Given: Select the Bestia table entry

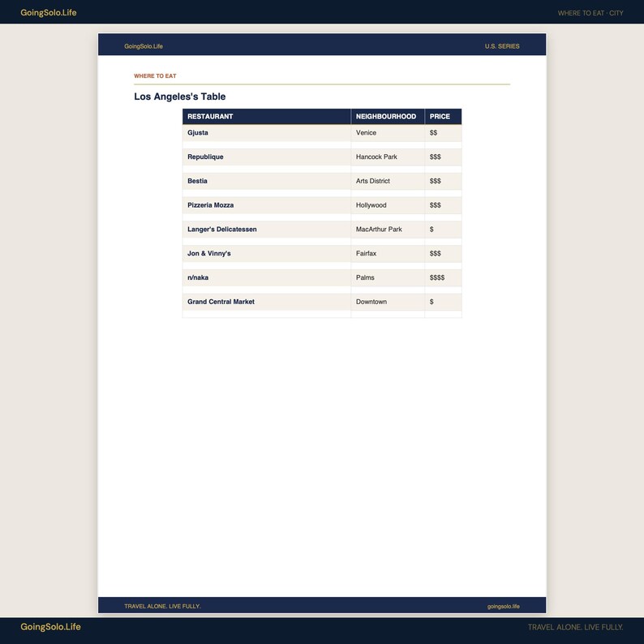Looking at the screenshot, I should click(x=322, y=181).
